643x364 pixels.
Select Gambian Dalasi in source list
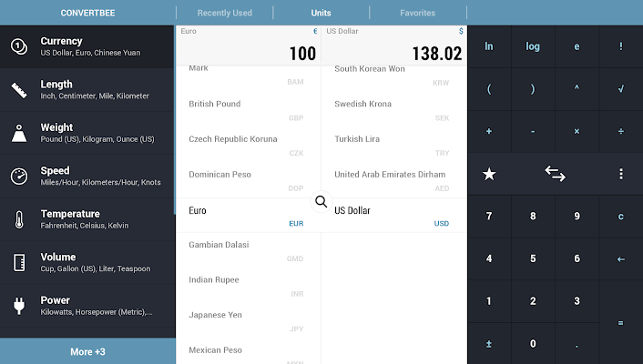[x=248, y=251]
